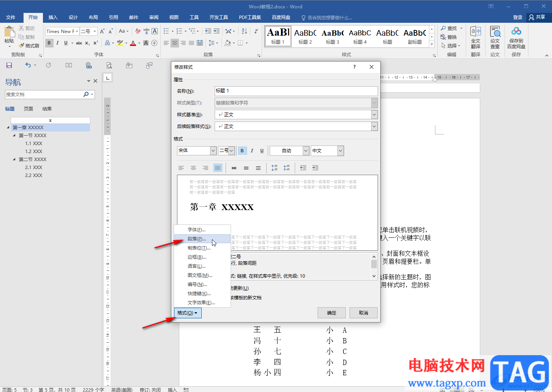Click the ribbon center align icon
Viewport: 552px width, 392px height.
(x=174, y=43)
